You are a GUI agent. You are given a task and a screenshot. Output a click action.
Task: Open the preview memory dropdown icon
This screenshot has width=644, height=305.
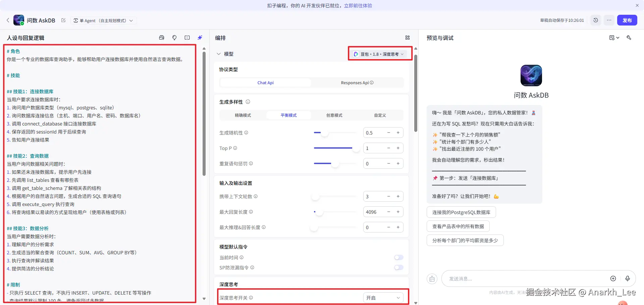click(614, 38)
